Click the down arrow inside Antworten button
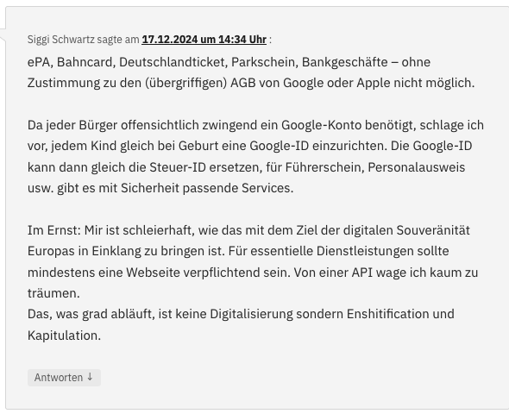Viewport: 509px width, 420px height. (91, 377)
